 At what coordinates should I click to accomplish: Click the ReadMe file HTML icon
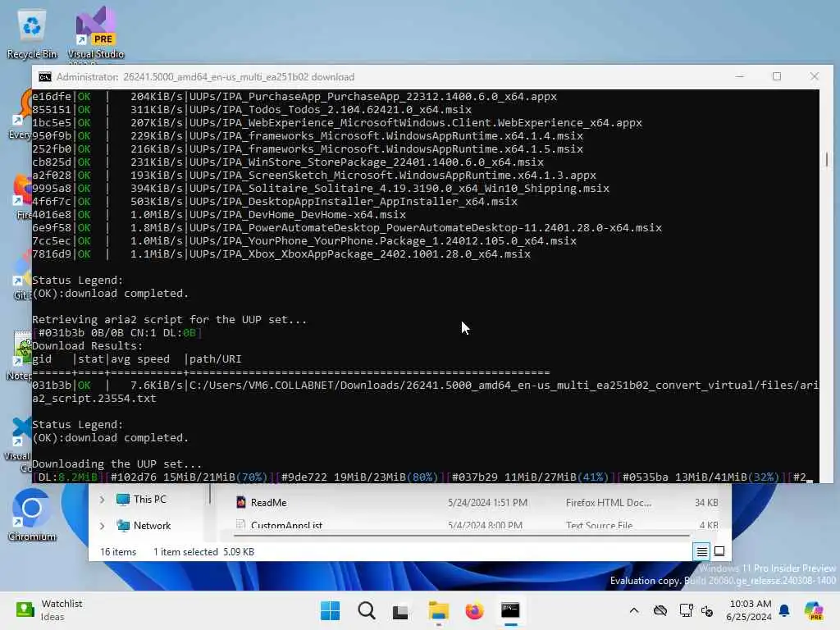click(x=241, y=503)
